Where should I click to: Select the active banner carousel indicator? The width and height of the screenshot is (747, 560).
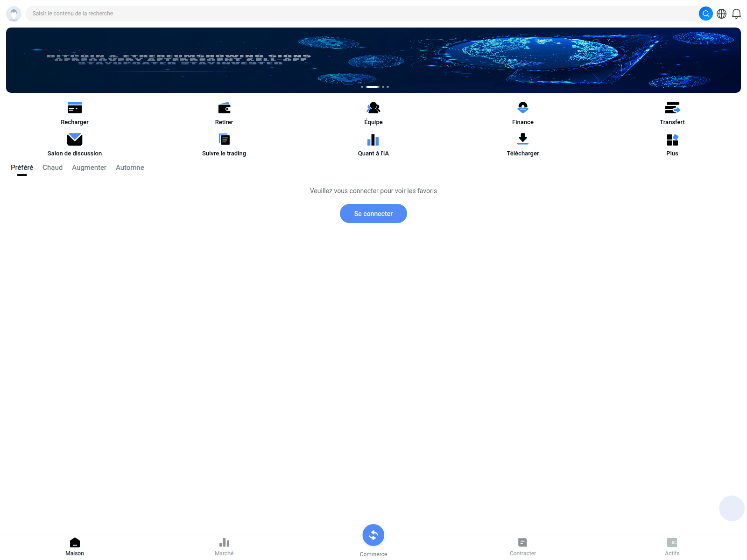373,87
